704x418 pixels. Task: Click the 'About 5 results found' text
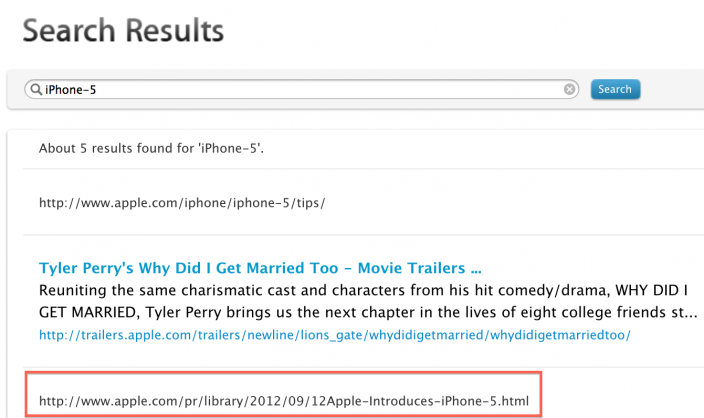pos(158,148)
